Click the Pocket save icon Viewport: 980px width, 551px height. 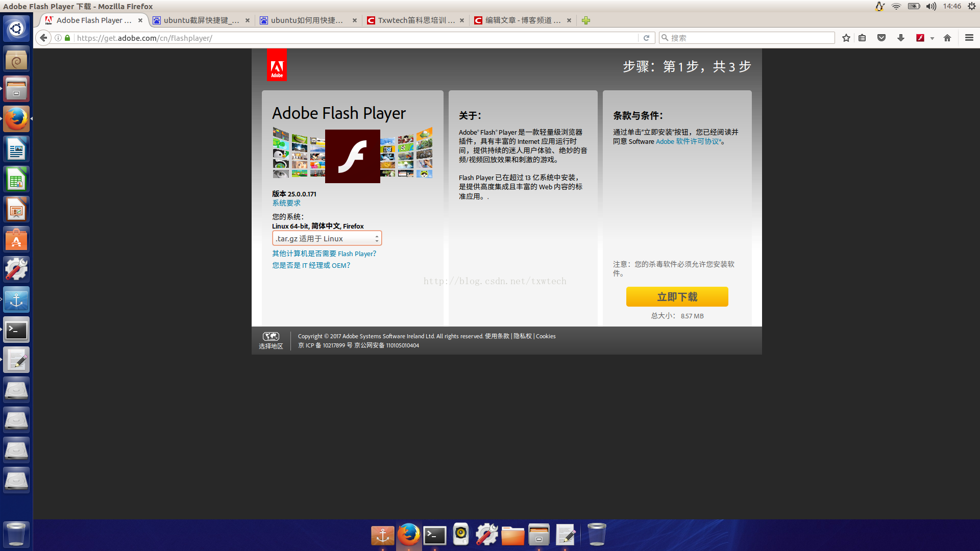click(x=881, y=38)
